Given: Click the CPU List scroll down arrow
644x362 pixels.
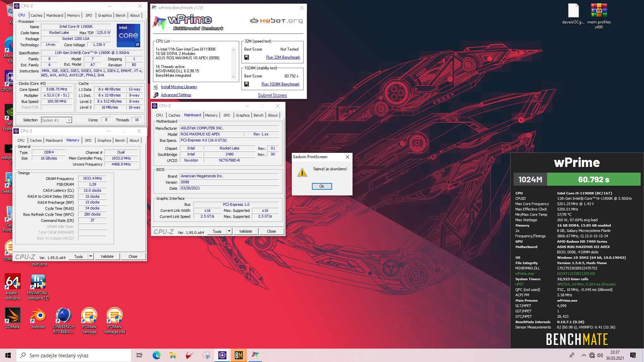Looking at the screenshot, I should (x=233, y=77).
